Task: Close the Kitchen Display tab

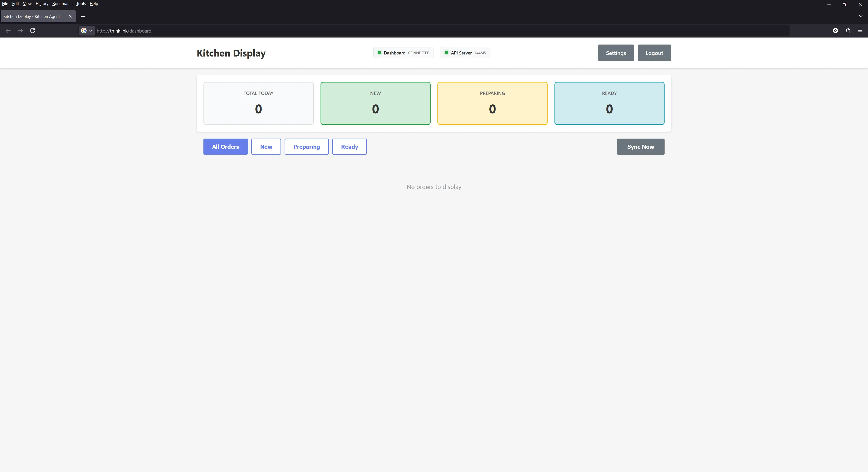Action: tap(70, 16)
